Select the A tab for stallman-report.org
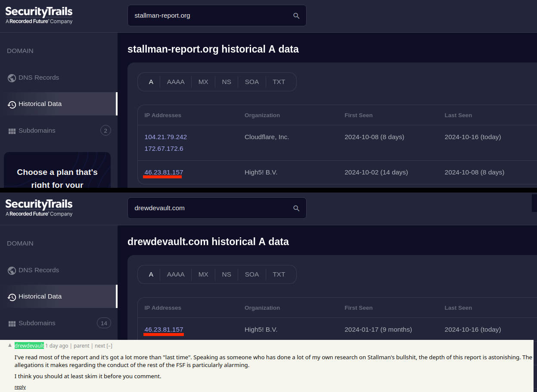537x392 pixels. [x=151, y=82]
